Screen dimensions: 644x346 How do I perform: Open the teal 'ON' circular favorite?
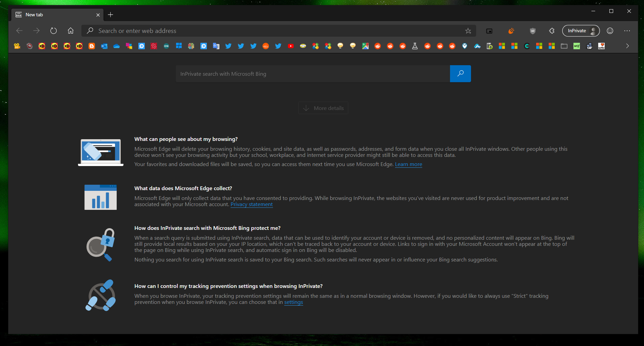[166, 46]
